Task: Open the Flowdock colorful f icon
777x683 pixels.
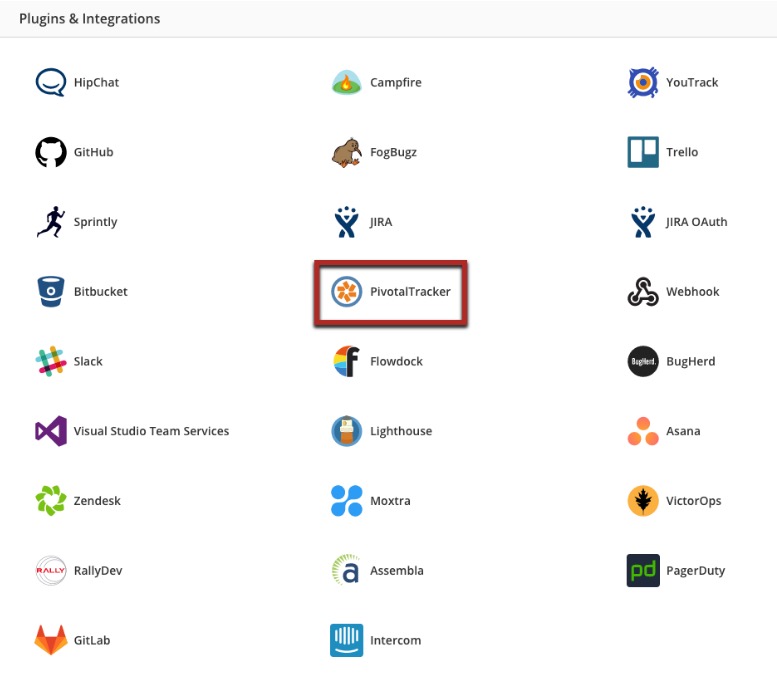Action: (x=346, y=361)
